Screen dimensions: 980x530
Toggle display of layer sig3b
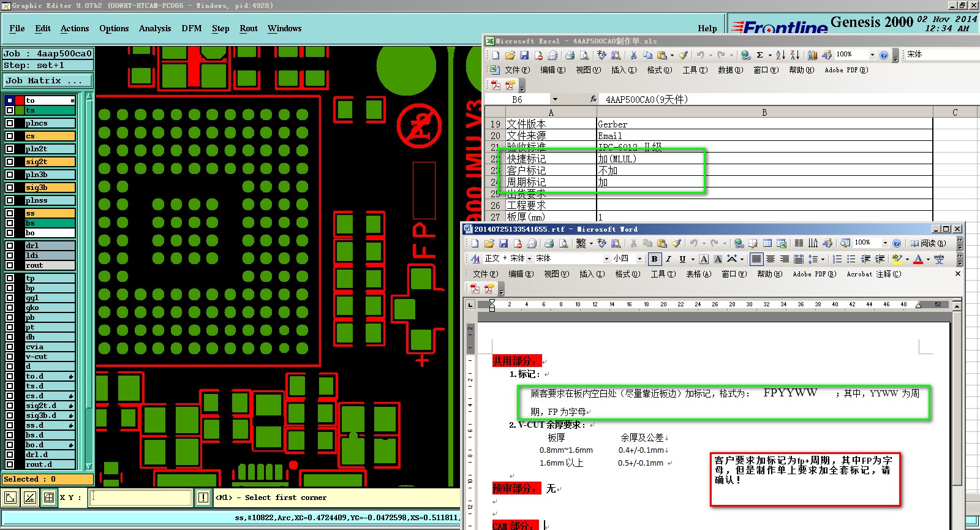[x=10, y=187]
